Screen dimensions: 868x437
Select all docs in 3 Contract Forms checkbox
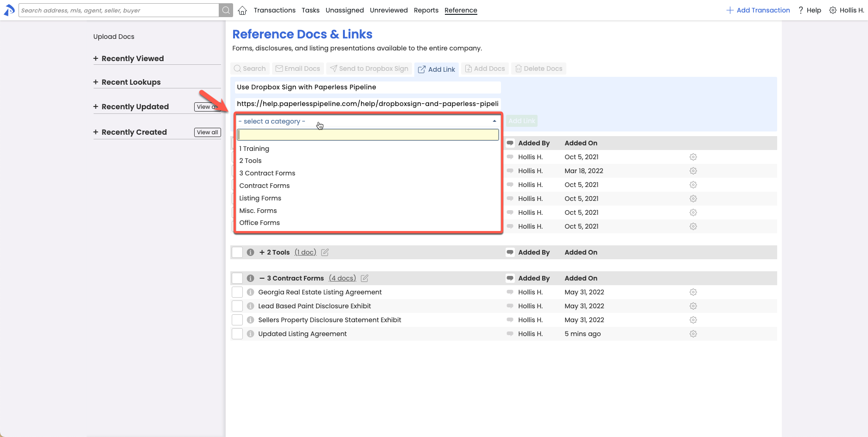click(x=237, y=278)
